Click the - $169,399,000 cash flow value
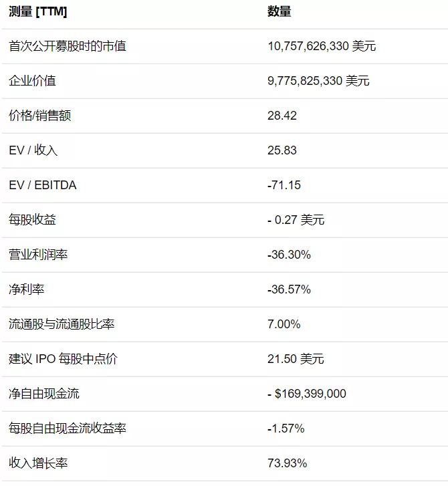Screen dimensions: 448x486 [307, 394]
